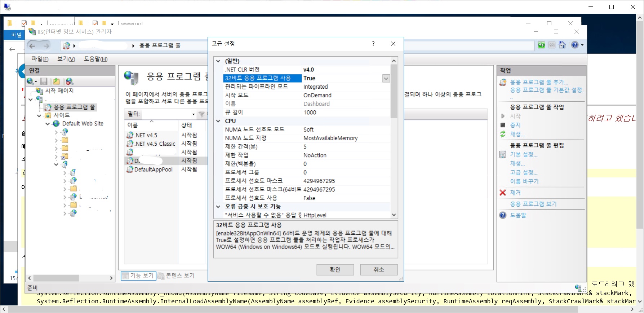This screenshot has height=313, width=644.
Task: Click the 연결 pane horizontal scrollbar thumb
Action: [56, 278]
